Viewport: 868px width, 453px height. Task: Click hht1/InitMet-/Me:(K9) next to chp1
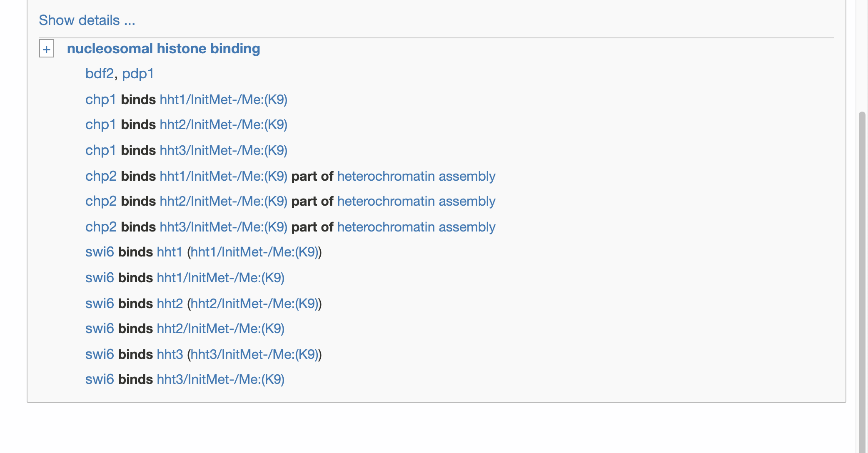pos(224,100)
